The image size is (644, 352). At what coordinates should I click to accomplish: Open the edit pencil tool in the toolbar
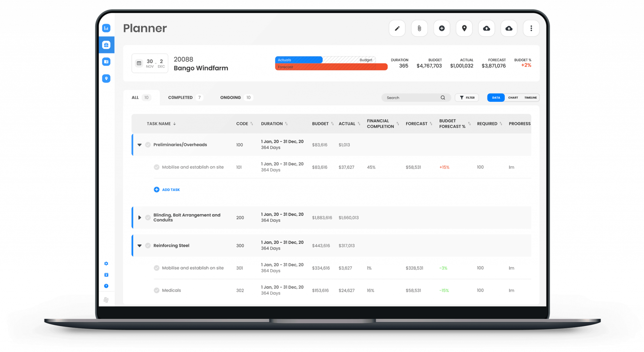pos(397,28)
